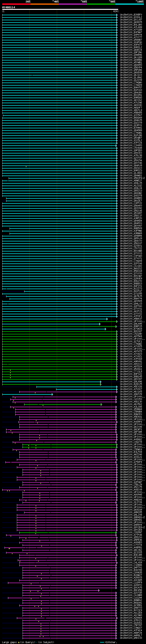Click the red 20% identity legend segment

16,4
